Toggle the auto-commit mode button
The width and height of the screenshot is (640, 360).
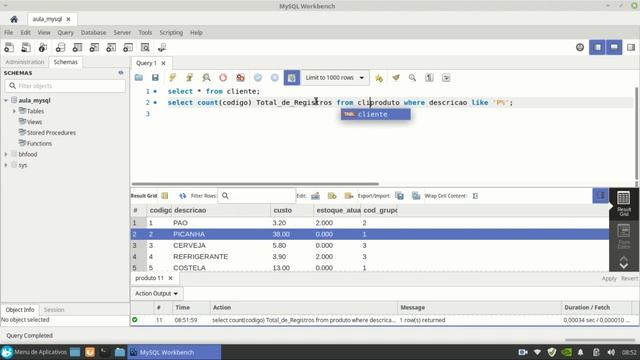coord(291,78)
